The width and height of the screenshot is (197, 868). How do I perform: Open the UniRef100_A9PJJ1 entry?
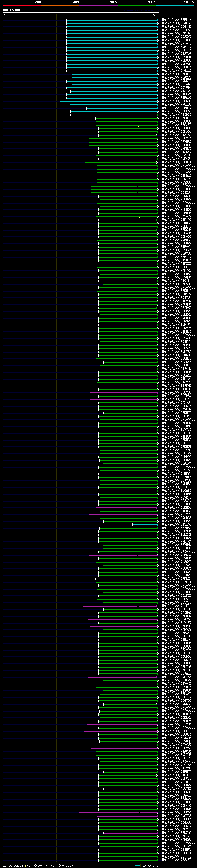177,50
